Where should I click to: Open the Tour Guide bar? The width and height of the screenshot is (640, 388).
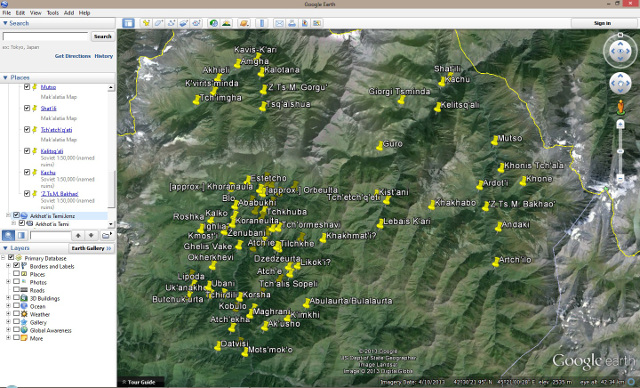click(140, 382)
